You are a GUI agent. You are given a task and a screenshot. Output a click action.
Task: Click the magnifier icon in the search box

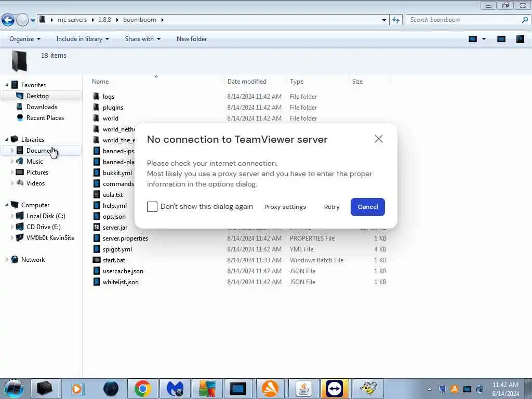525,20
